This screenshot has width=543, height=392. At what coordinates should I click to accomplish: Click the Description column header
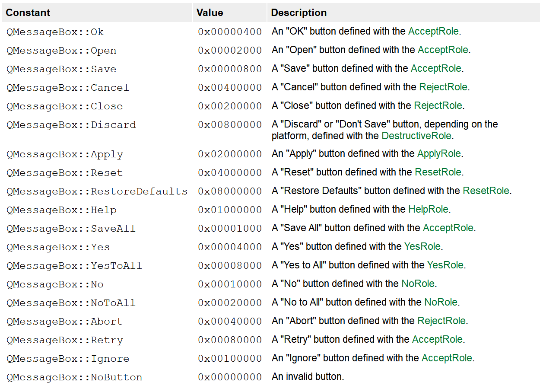coord(299,13)
